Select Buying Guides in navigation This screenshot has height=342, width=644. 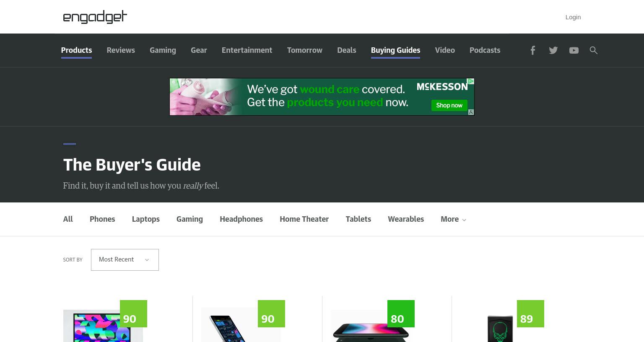pyautogui.click(x=395, y=50)
